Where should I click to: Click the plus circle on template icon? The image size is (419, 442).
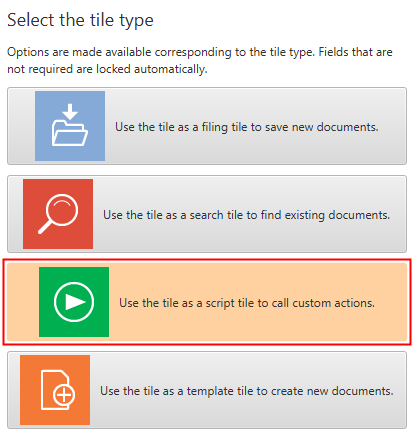click(64, 396)
